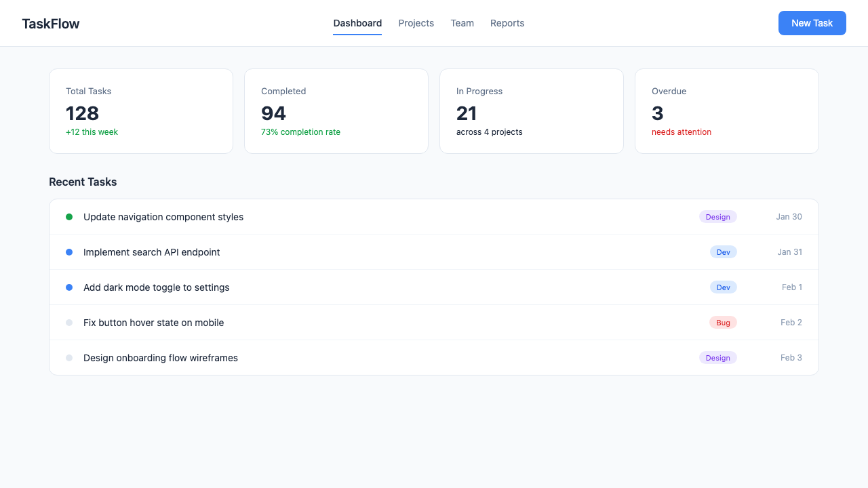Click the 21 in progress number
Viewport: 868px width, 488px height.
[x=467, y=113]
